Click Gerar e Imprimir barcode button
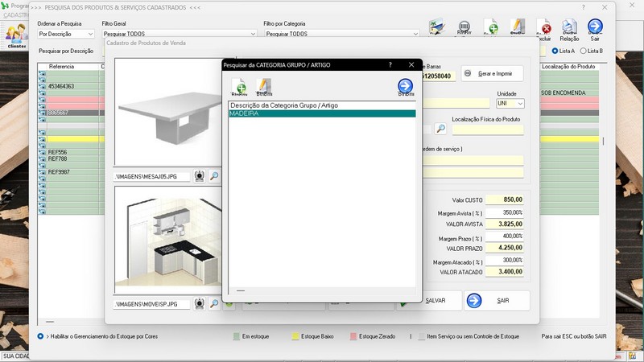644x362 pixels. [492, 73]
